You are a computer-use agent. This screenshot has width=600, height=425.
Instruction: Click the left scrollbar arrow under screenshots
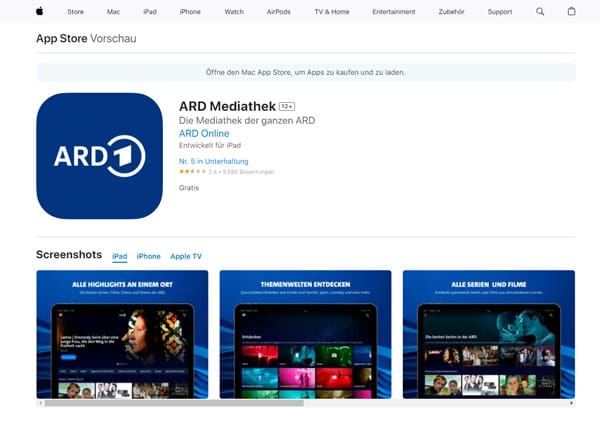41,403
